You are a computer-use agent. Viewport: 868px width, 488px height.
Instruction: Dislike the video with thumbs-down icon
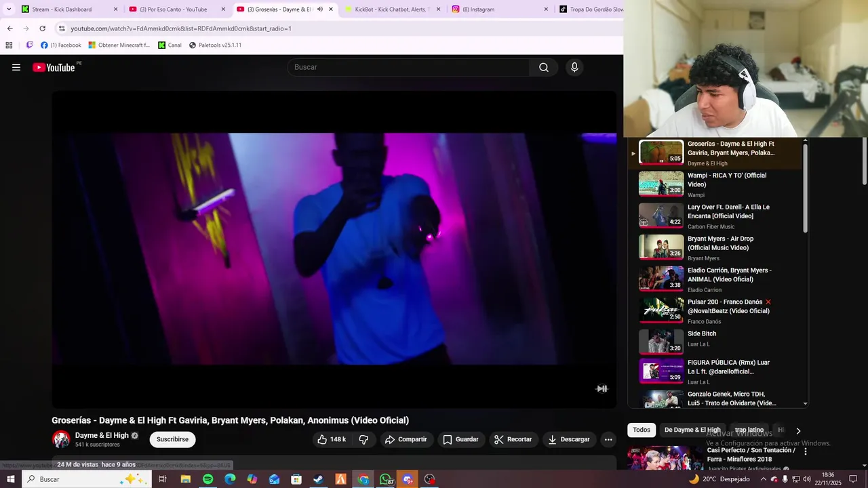(363, 439)
